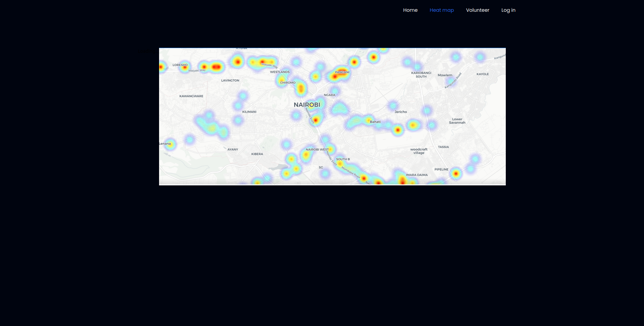This screenshot has width=644, height=326.
Task: Click the LORESHO map label
Action: tap(180, 65)
